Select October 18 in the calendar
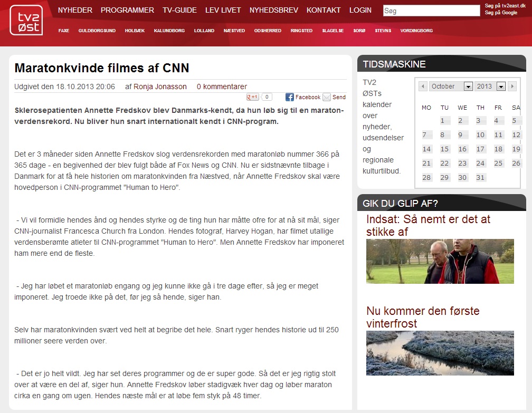Screen dimensions: 532x413 (498, 149)
